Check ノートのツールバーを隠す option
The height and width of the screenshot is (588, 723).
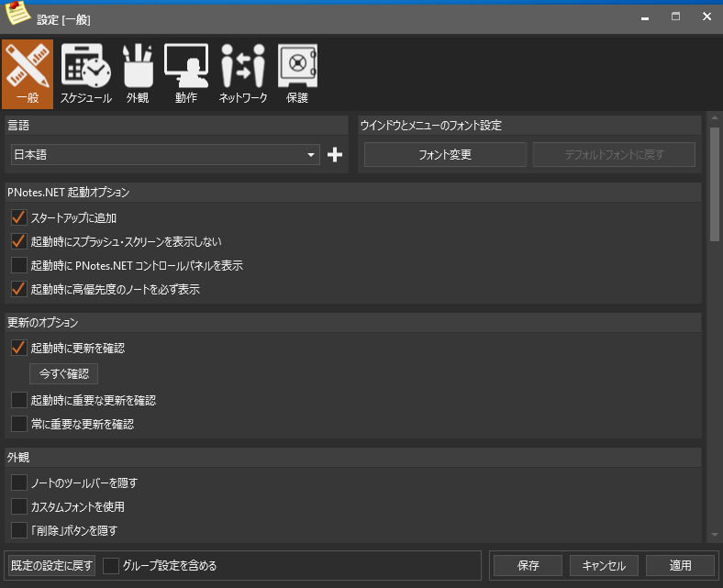(x=18, y=483)
